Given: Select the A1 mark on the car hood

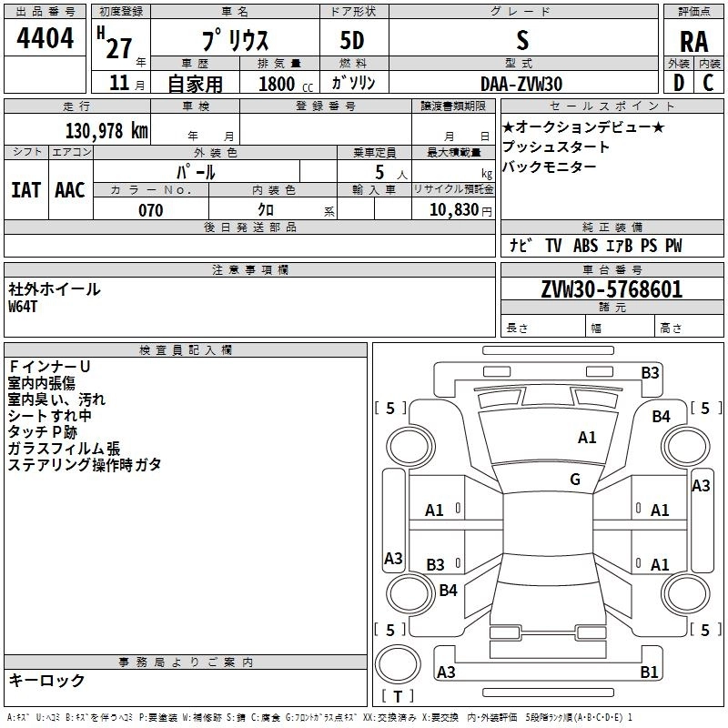Looking at the screenshot, I should tap(587, 438).
